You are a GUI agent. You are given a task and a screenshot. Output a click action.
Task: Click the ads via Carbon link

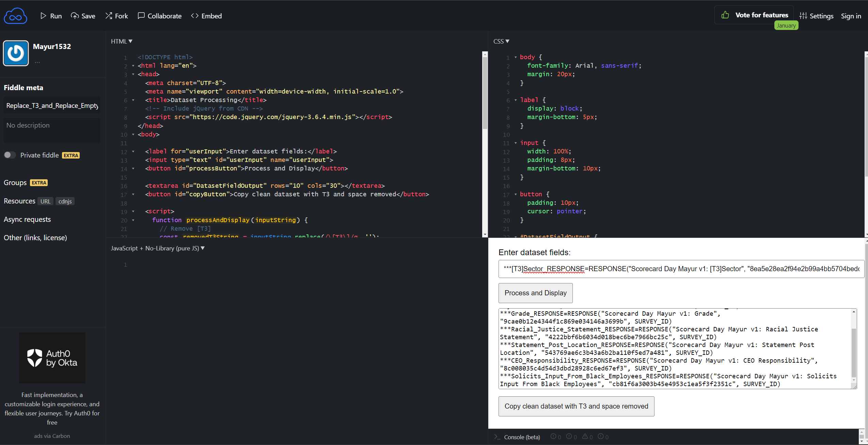coord(52,436)
